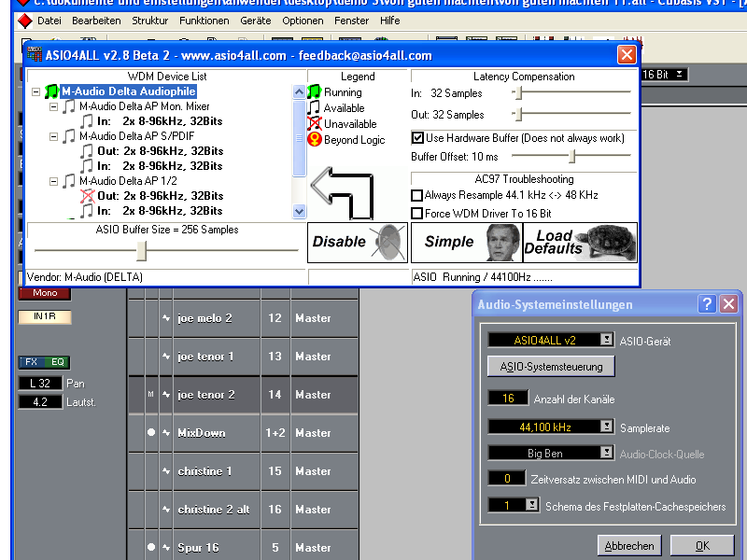Open the ASIO-Gerät dropdown showing ASIO4ALL v2

pyautogui.click(x=606, y=340)
